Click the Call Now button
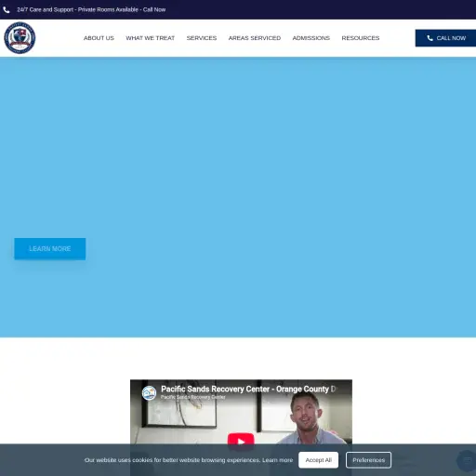 [x=445, y=38]
